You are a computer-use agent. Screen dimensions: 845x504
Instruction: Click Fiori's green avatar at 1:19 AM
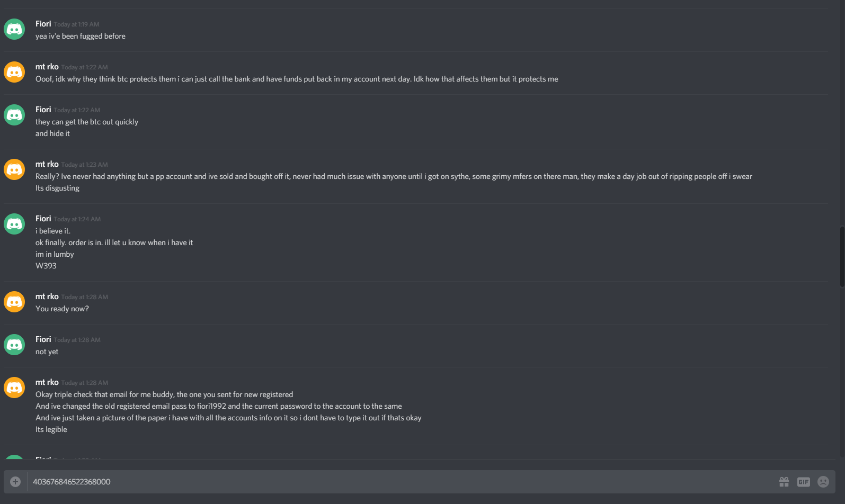(14, 29)
